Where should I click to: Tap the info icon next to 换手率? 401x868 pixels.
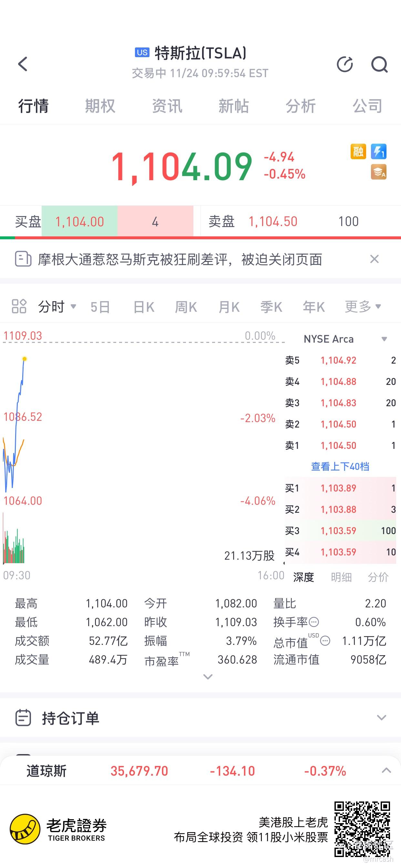(314, 622)
